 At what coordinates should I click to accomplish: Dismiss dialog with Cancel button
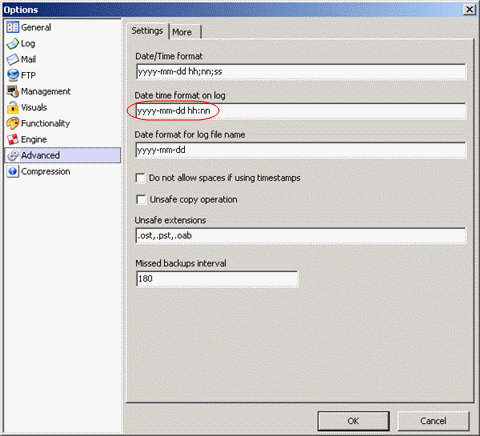(x=433, y=421)
